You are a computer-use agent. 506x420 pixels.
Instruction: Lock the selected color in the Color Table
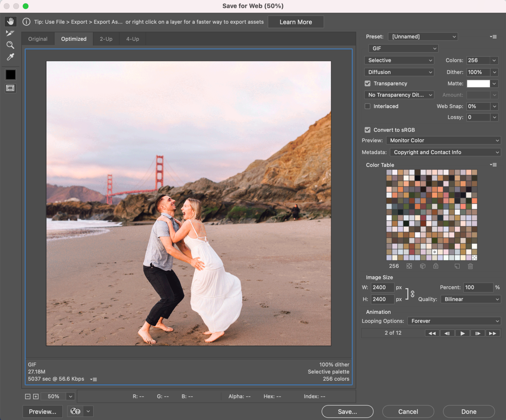(x=436, y=266)
